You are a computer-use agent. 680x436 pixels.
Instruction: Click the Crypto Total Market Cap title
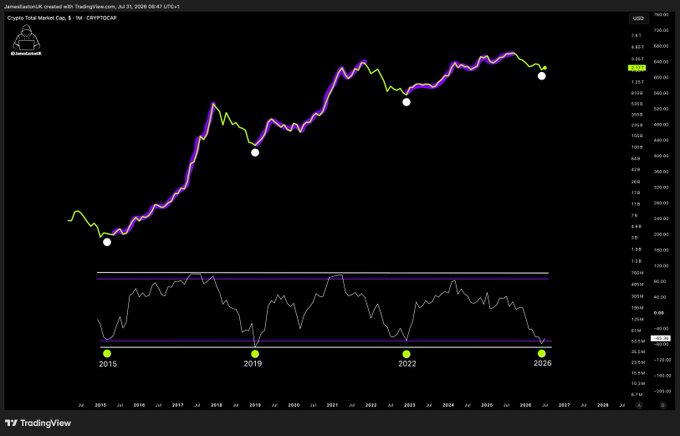pyautogui.click(x=62, y=18)
